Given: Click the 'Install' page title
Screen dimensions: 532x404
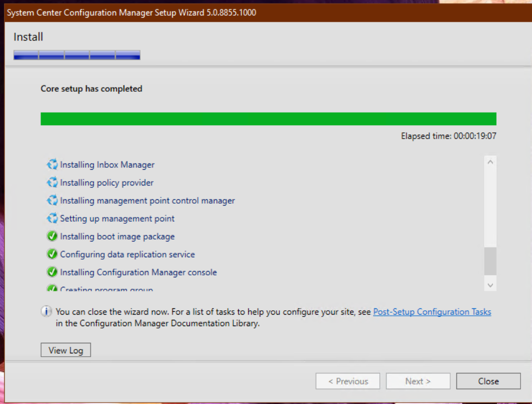Looking at the screenshot, I should [x=28, y=37].
